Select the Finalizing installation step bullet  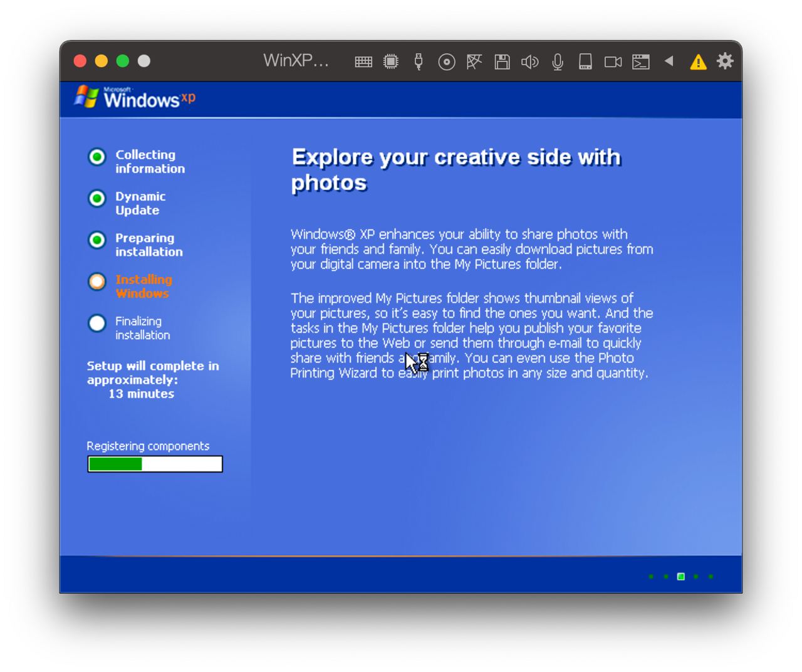pos(97,323)
